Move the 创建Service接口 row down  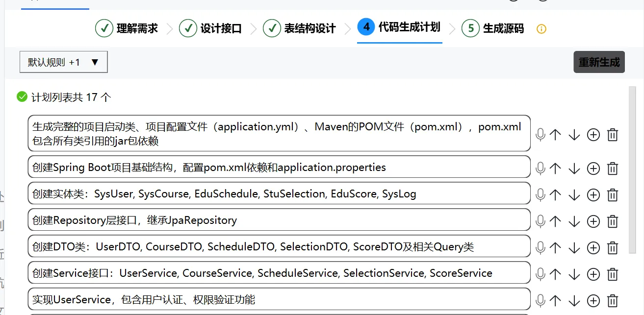(x=574, y=274)
